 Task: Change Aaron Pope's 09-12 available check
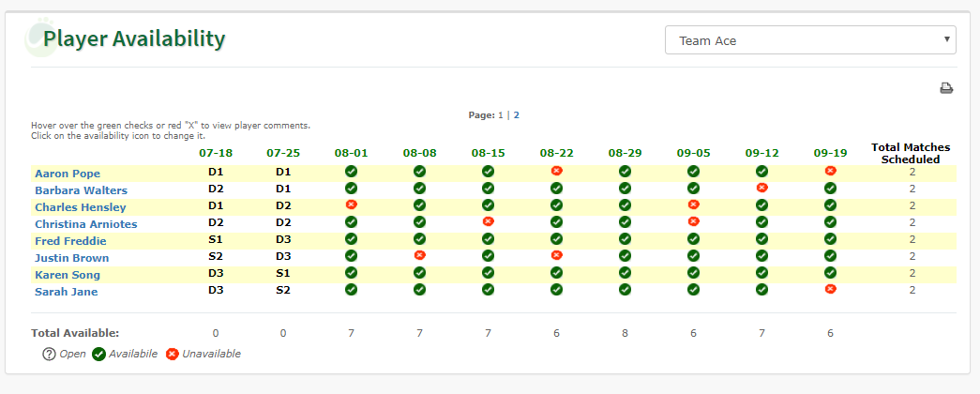(761, 171)
